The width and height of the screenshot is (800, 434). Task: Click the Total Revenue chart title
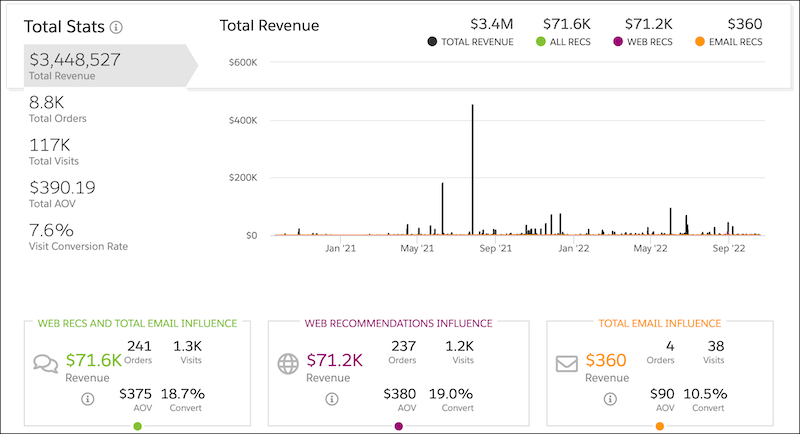269,25
